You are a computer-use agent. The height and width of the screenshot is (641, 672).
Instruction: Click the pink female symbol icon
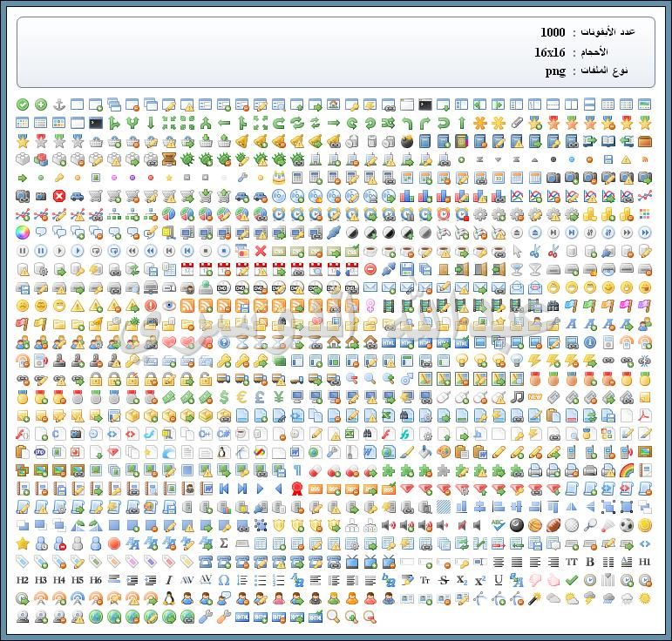click(370, 306)
